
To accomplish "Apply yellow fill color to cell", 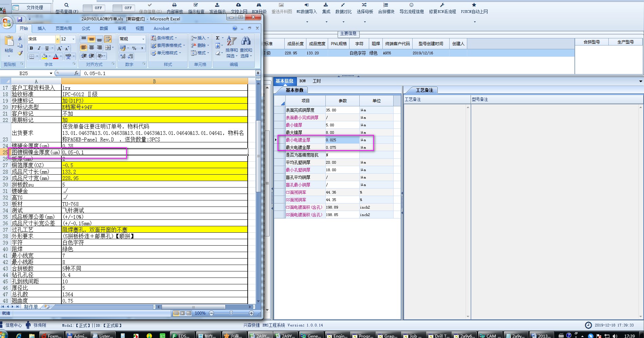I will point(44,56).
